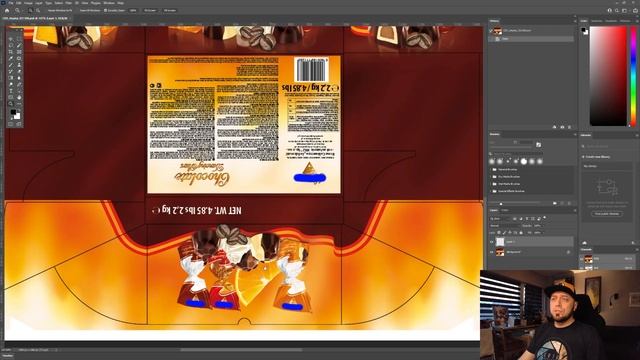This screenshot has width=640, height=360.
Task: Select the Horizontal Type tool
Action: 11,91
